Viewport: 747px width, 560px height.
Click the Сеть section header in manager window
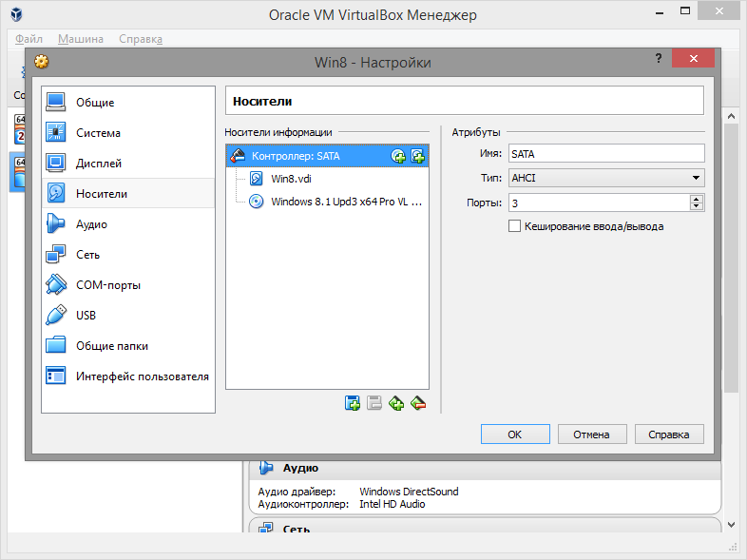click(485, 526)
